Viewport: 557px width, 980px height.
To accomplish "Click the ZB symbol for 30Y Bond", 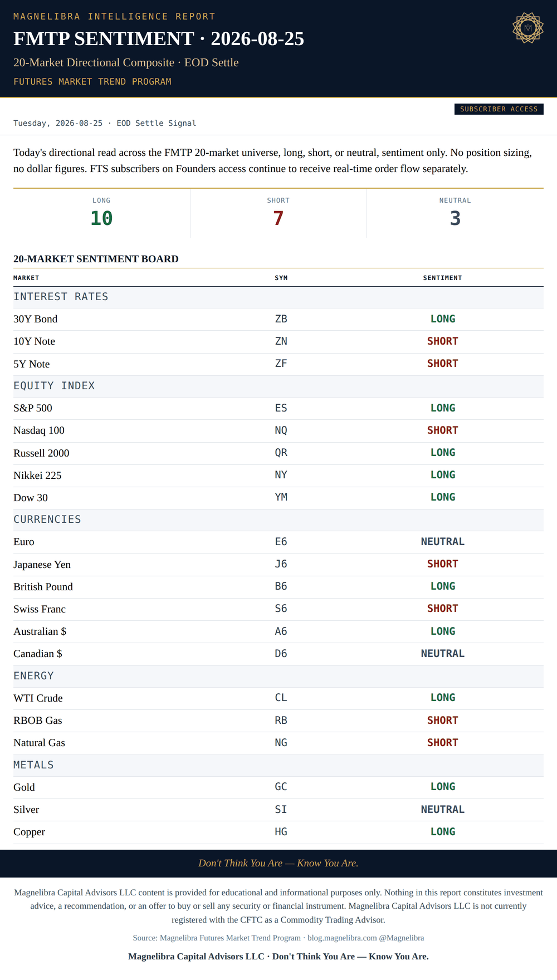I will pyautogui.click(x=281, y=319).
